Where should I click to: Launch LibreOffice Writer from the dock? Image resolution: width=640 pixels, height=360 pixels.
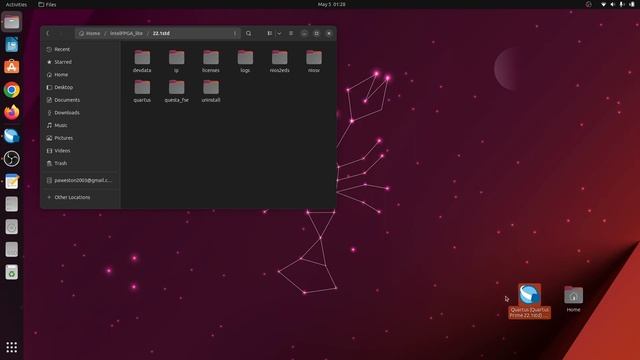pyautogui.click(x=11, y=44)
